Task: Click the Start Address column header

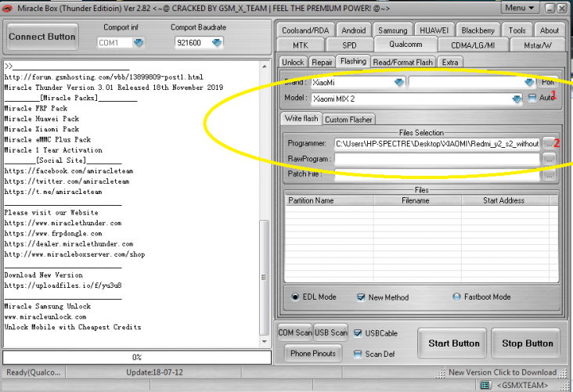Action: [505, 200]
